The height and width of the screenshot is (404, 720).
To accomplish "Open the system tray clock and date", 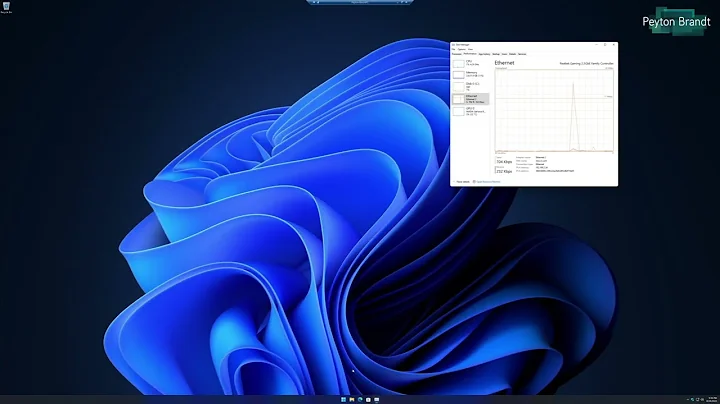I will point(712,399).
